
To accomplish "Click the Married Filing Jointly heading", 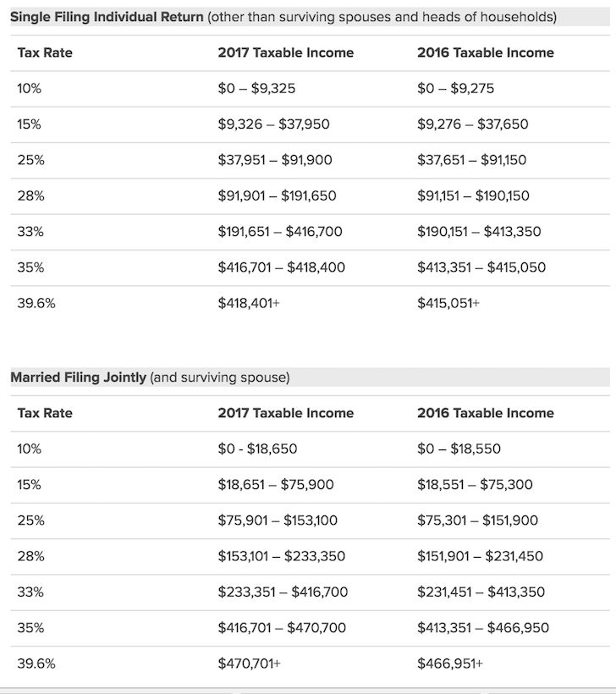I will [x=78, y=377].
